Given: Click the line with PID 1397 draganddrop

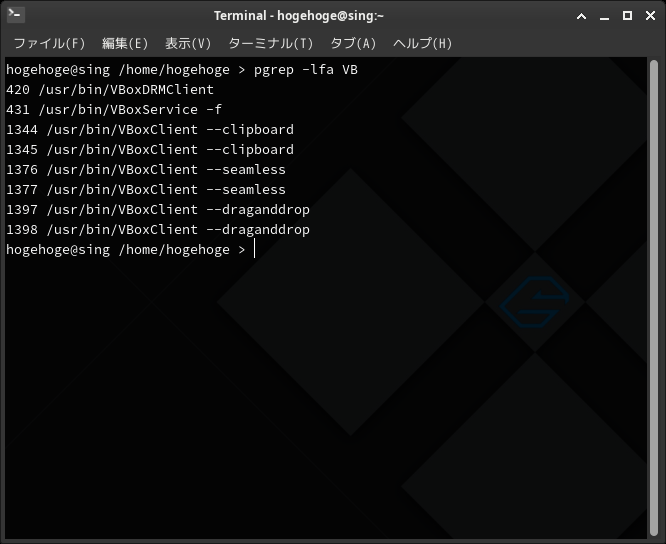Looking at the screenshot, I should (158, 209).
